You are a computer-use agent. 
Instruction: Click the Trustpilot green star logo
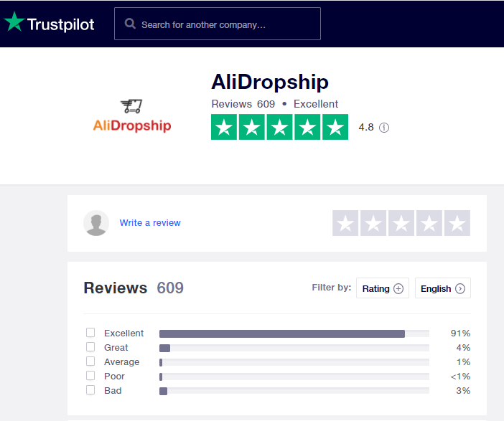14,22
